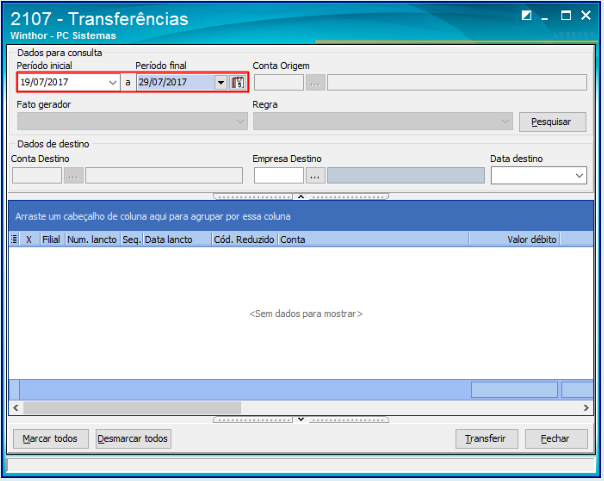Click the Pesquisar button

pyautogui.click(x=552, y=122)
